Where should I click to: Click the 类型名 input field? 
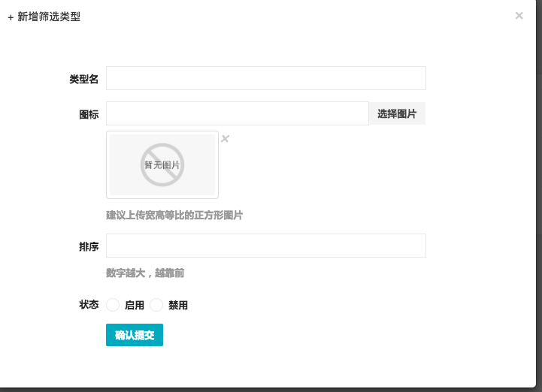266,78
